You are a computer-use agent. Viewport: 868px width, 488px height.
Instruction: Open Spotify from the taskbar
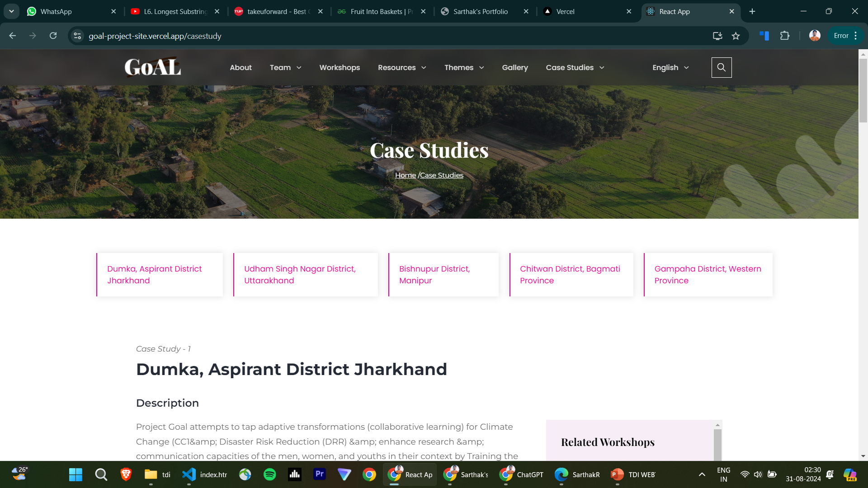269,474
